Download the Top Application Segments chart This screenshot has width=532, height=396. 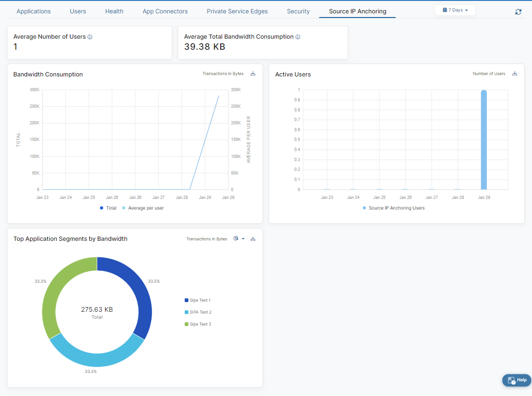(253, 239)
